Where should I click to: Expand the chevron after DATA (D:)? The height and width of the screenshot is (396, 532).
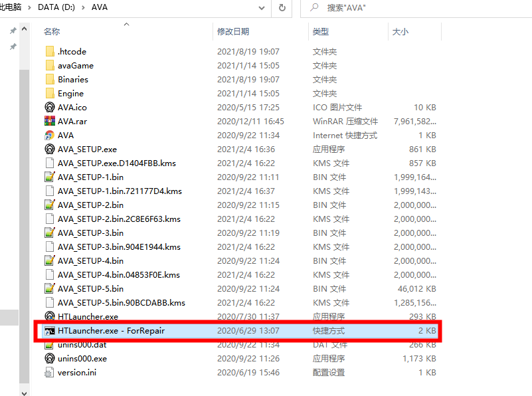point(83,7)
